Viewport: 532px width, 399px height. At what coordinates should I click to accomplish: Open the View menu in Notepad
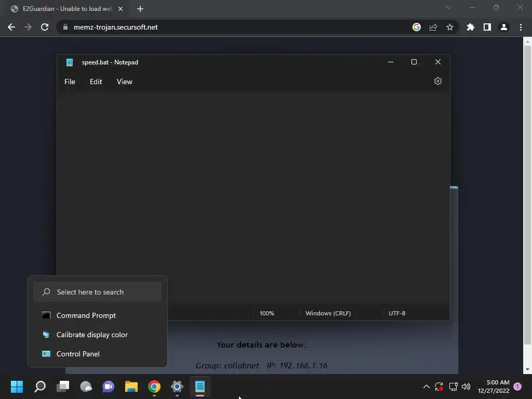125,82
